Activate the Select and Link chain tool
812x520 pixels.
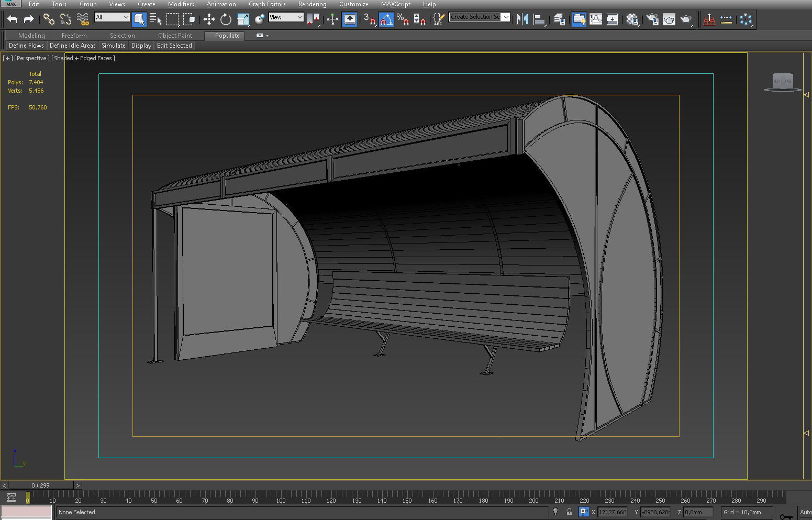click(x=49, y=19)
